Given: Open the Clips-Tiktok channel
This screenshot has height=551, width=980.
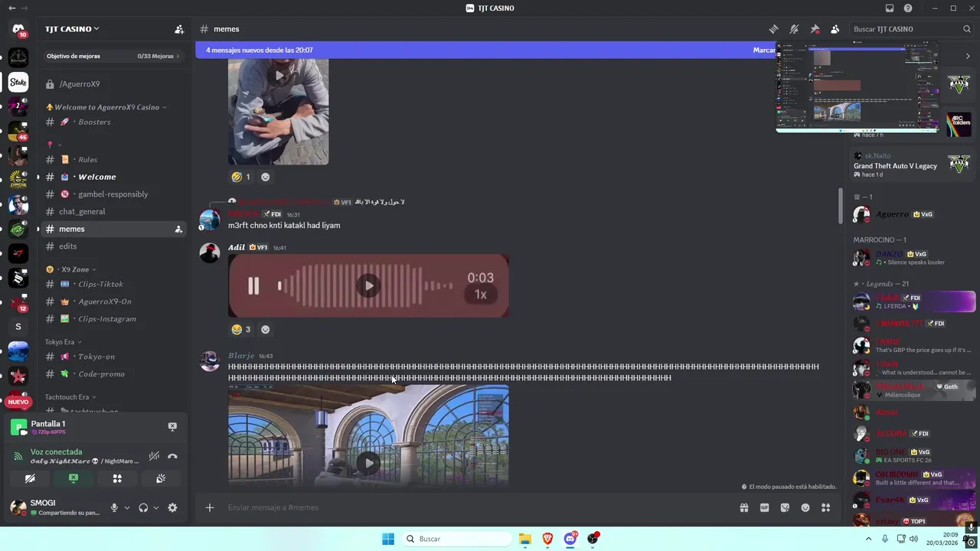Looking at the screenshot, I should (x=113, y=284).
